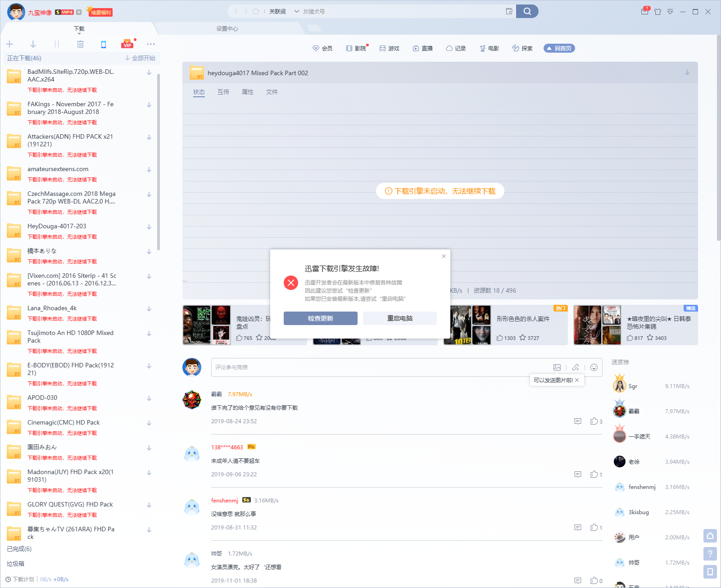
Task: Open the more options ellipsis menu
Action: pos(151,44)
